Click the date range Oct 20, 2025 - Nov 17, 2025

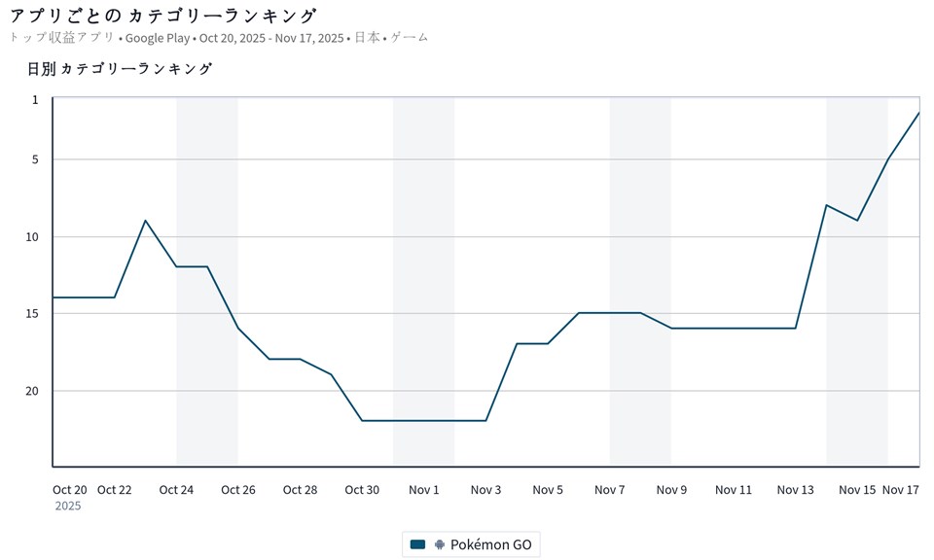tap(271, 38)
